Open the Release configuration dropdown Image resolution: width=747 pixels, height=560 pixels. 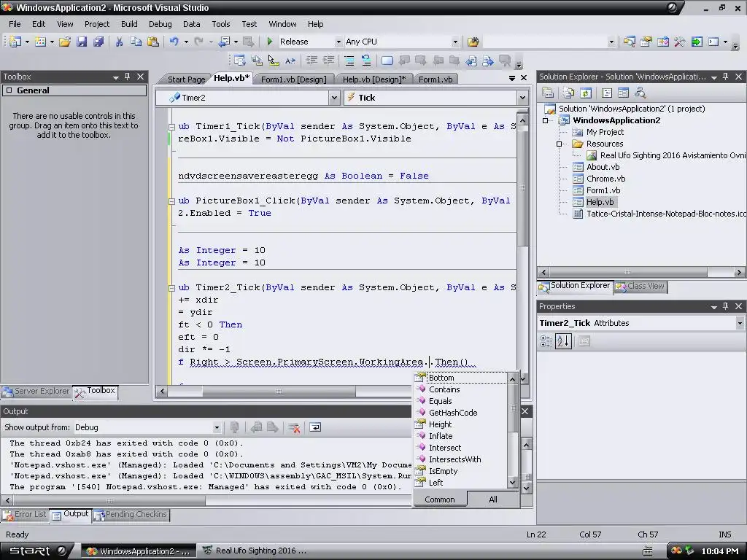[338, 42]
